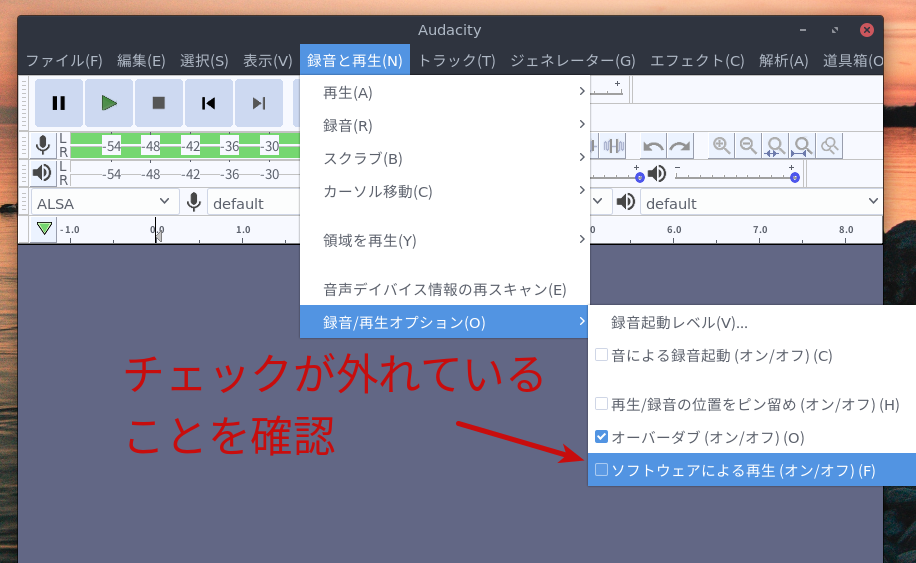
Task: Click the Silence audio selection icon
Action: pos(613,145)
